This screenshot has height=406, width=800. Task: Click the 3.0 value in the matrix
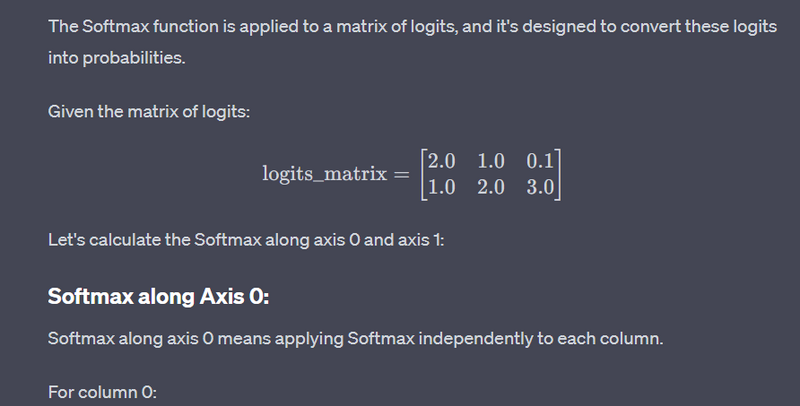pyautogui.click(x=540, y=186)
